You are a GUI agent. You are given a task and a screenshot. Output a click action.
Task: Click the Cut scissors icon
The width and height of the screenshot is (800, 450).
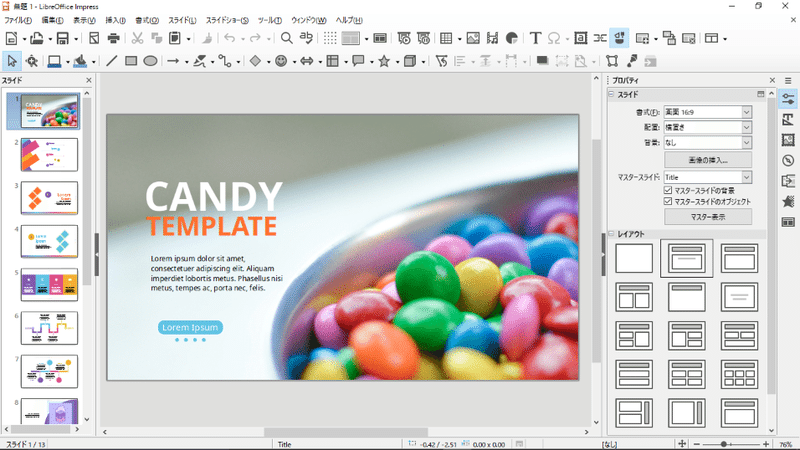coord(137,38)
